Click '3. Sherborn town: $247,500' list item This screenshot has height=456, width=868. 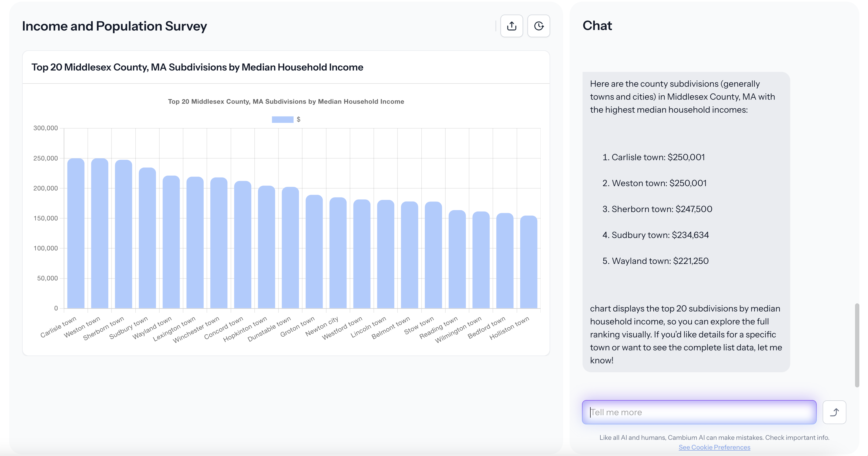coord(657,209)
